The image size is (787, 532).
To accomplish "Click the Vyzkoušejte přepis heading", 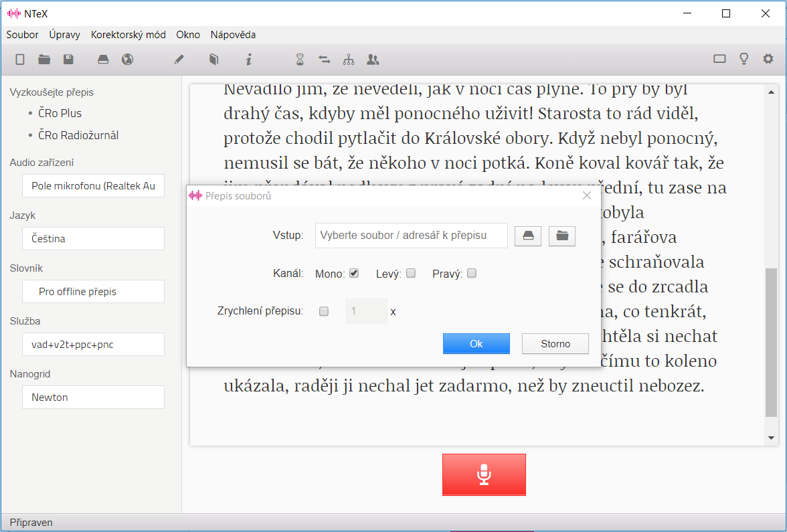I will point(52,92).
